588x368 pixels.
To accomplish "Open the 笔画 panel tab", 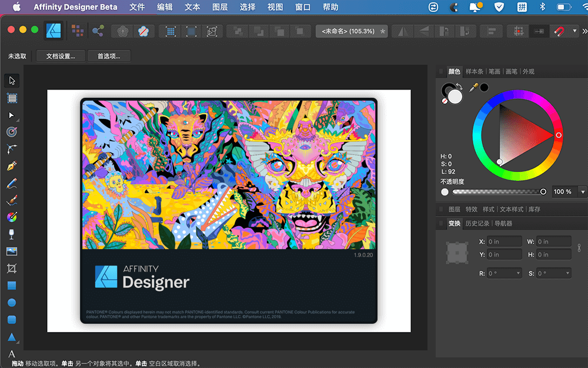I will [x=495, y=71].
